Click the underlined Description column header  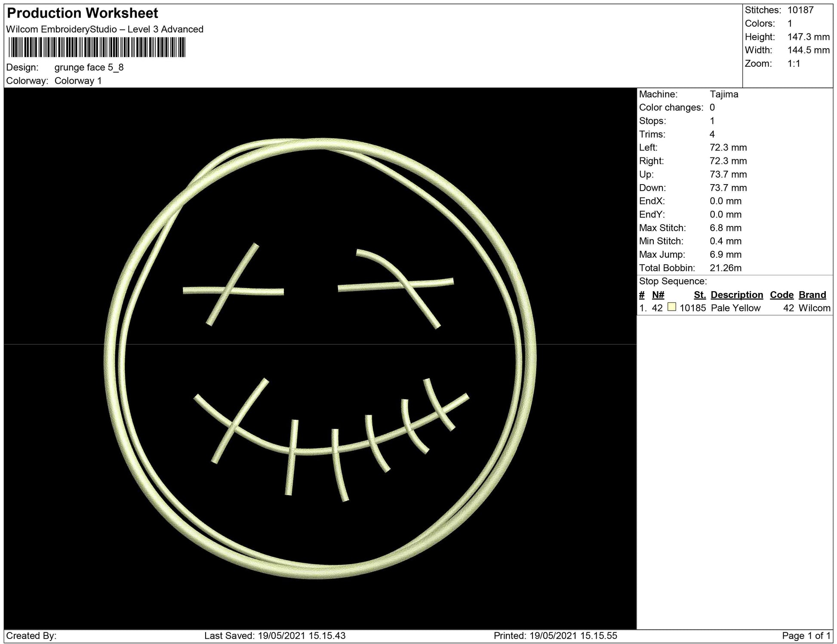pyautogui.click(x=736, y=295)
